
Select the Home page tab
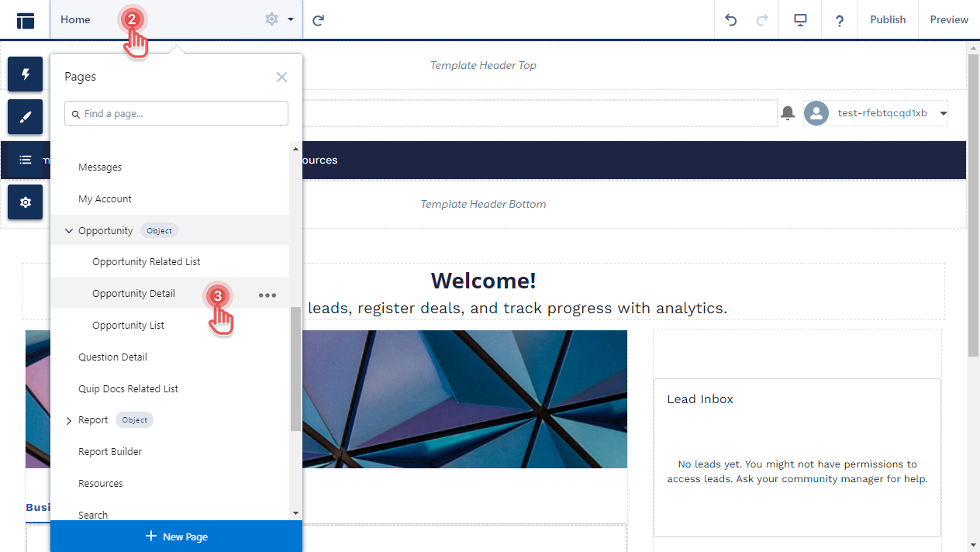74,19
